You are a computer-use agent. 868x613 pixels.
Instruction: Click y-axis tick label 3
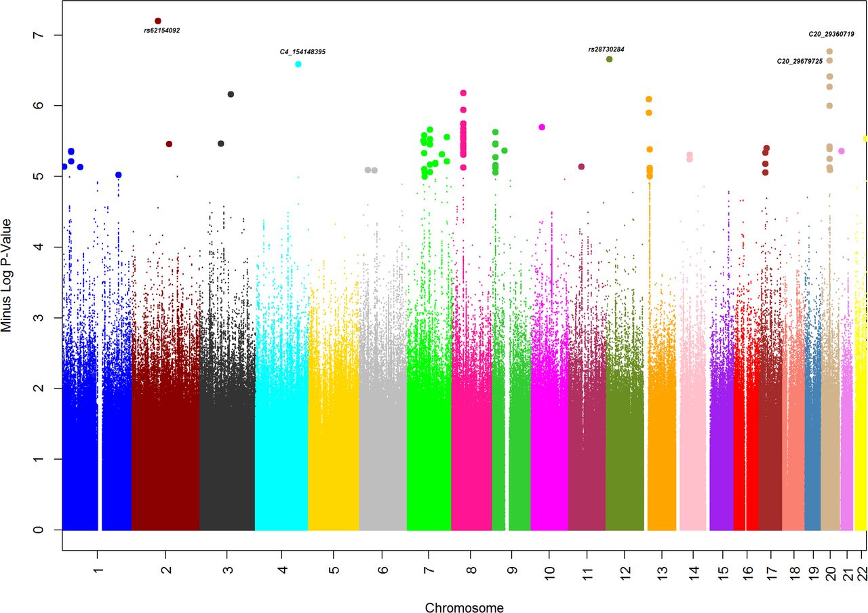point(39,317)
